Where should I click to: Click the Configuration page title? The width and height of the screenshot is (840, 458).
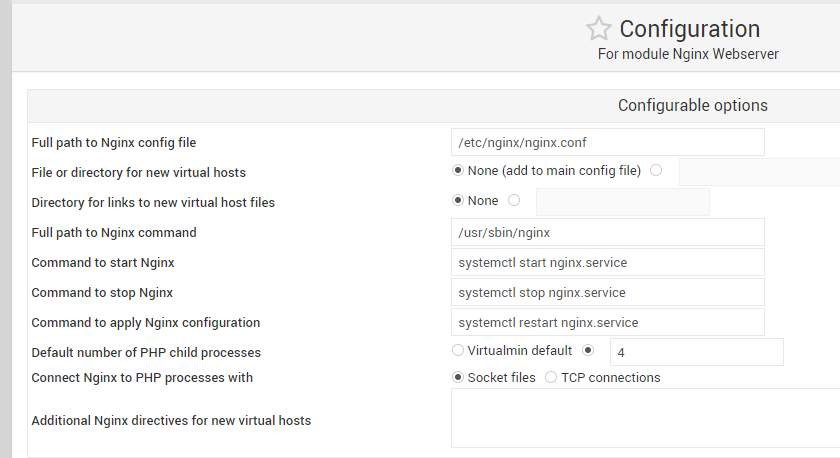(689, 29)
